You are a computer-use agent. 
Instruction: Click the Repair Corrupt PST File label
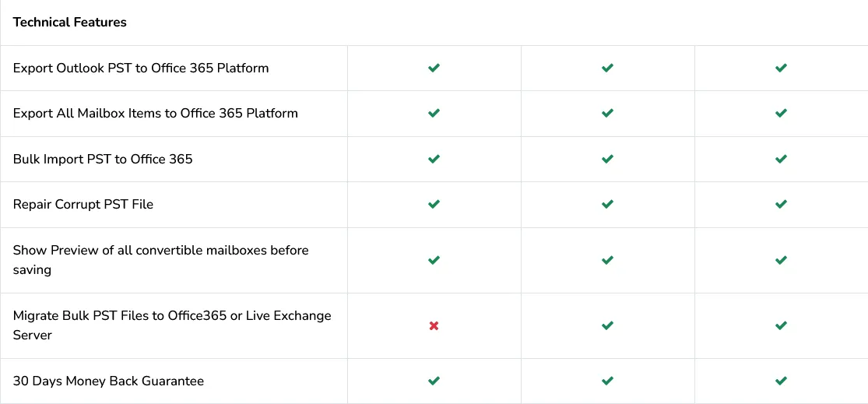pyautogui.click(x=83, y=204)
